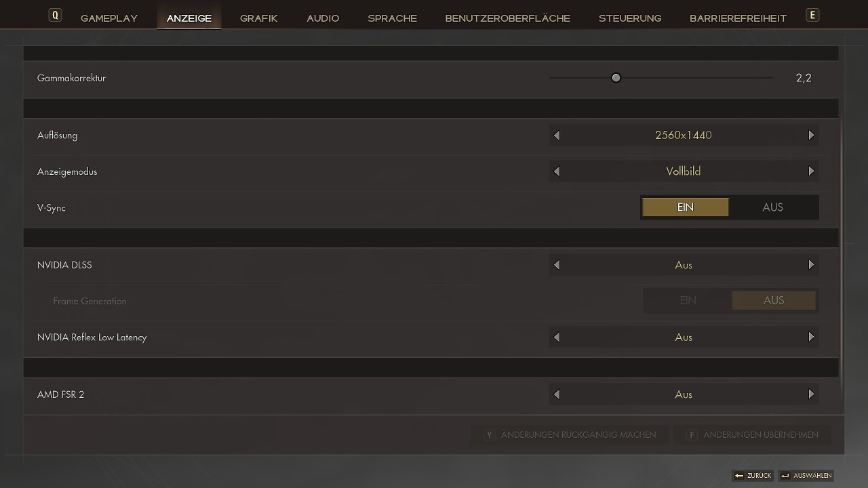Adjust the Gammakorrektur slider handle
This screenshot has width=868, height=488.
[616, 78]
